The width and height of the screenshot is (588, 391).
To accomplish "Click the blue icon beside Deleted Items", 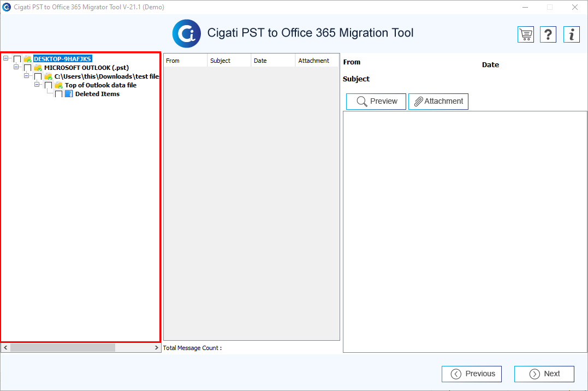I will pyautogui.click(x=69, y=94).
